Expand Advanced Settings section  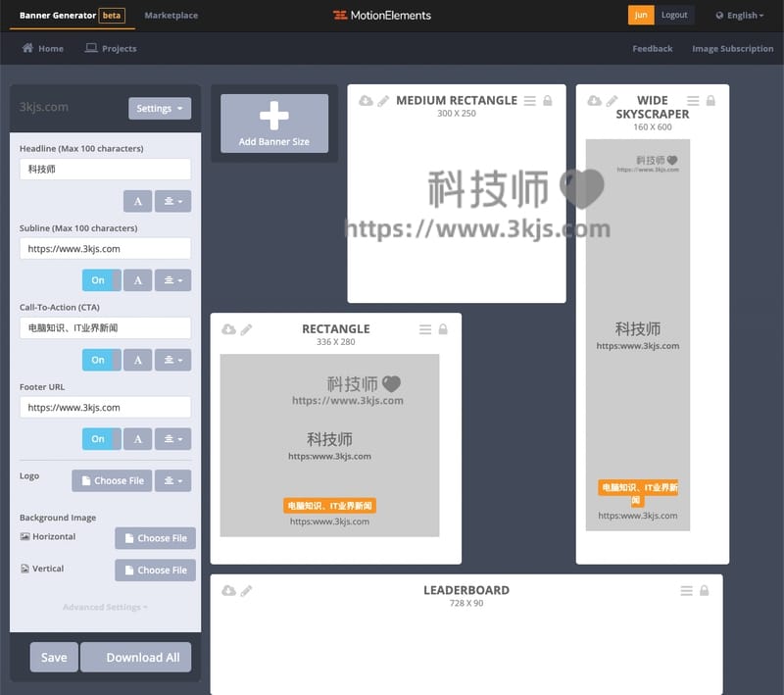click(x=105, y=608)
